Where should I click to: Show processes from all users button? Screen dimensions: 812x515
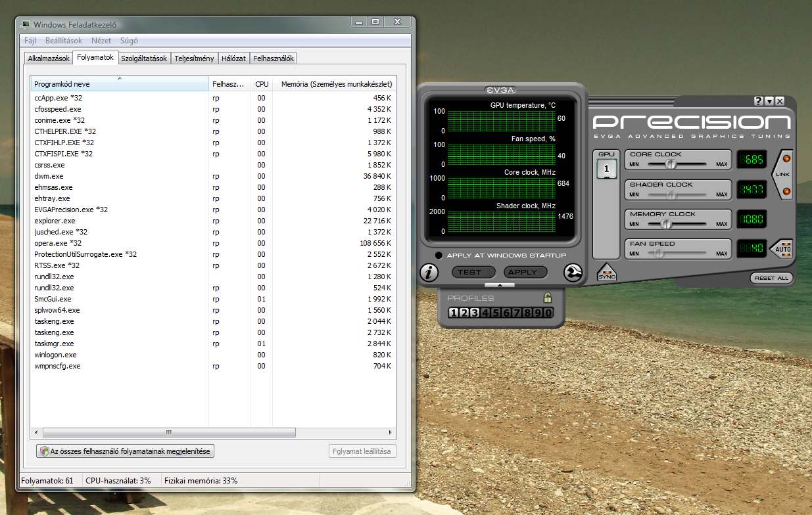pos(126,451)
